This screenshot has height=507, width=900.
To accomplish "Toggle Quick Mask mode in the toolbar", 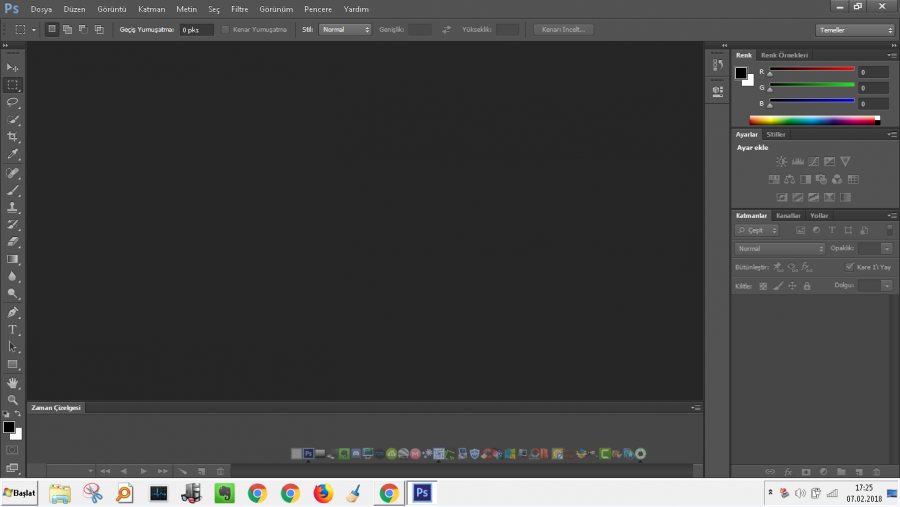I will click(x=12, y=450).
